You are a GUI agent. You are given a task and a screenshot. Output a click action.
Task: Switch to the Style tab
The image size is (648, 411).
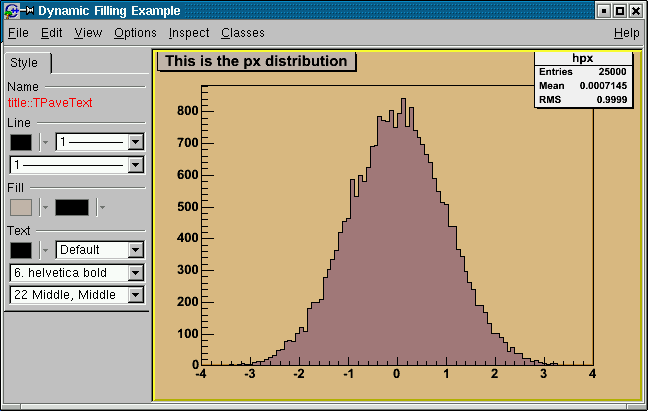[x=25, y=63]
